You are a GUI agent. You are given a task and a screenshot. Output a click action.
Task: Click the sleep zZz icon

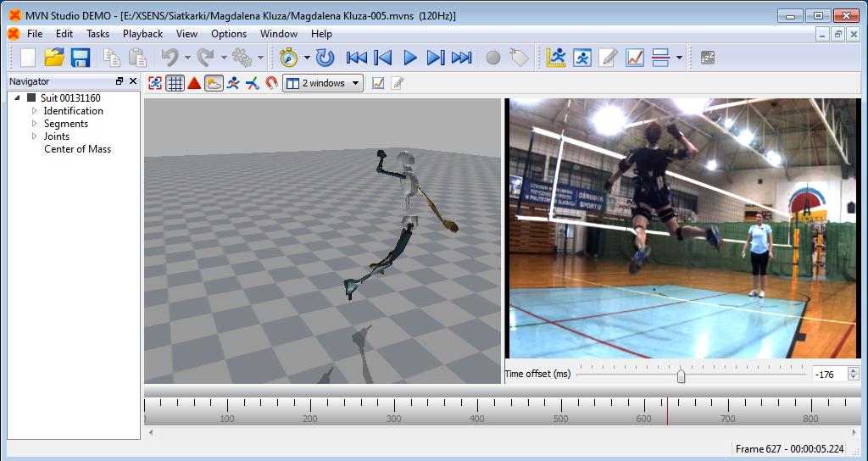(708, 57)
